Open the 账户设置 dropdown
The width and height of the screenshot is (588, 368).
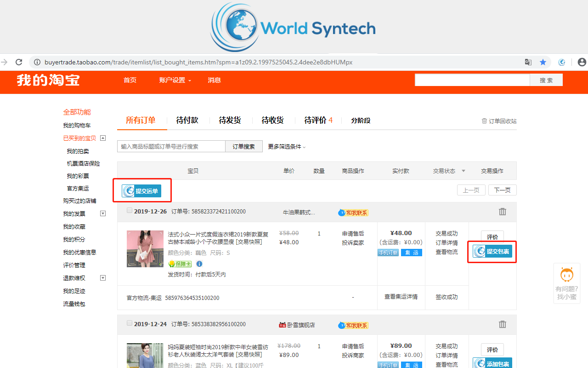pos(175,80)
